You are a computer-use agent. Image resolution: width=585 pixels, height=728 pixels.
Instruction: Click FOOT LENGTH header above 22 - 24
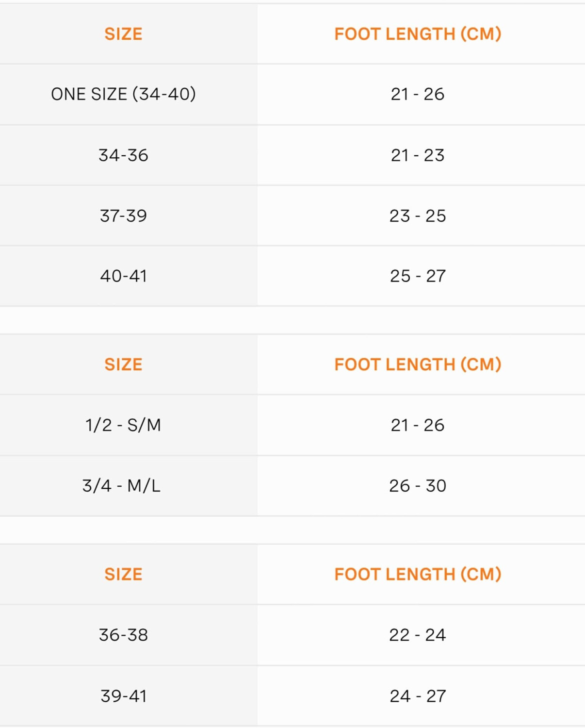[x=417, y=574]
